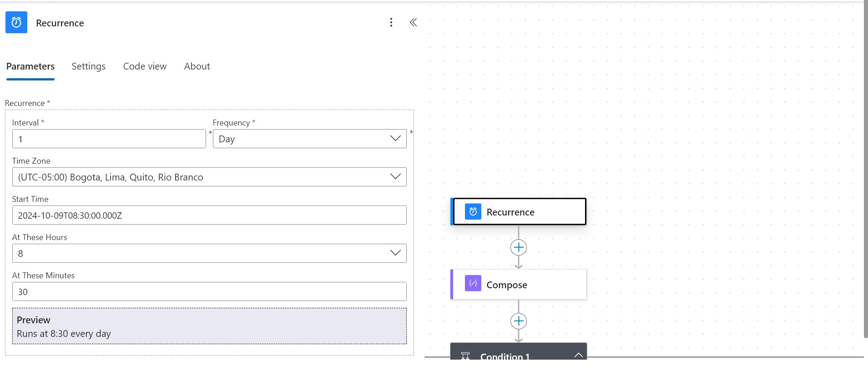Open the Code view tab
The image size is (868, 391).
point(145,66)
